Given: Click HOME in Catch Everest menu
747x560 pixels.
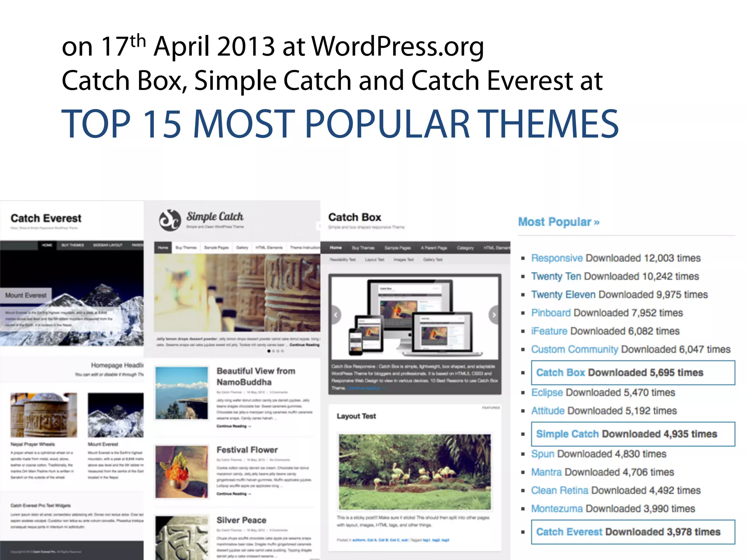Looking at the screenshot, I should (x=47, y=245).
